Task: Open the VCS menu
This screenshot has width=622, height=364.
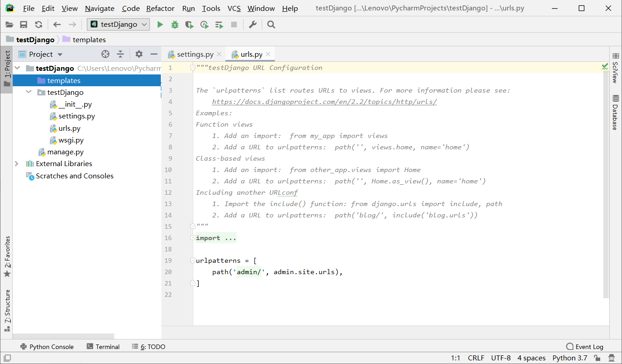Action: click(234, 8)
